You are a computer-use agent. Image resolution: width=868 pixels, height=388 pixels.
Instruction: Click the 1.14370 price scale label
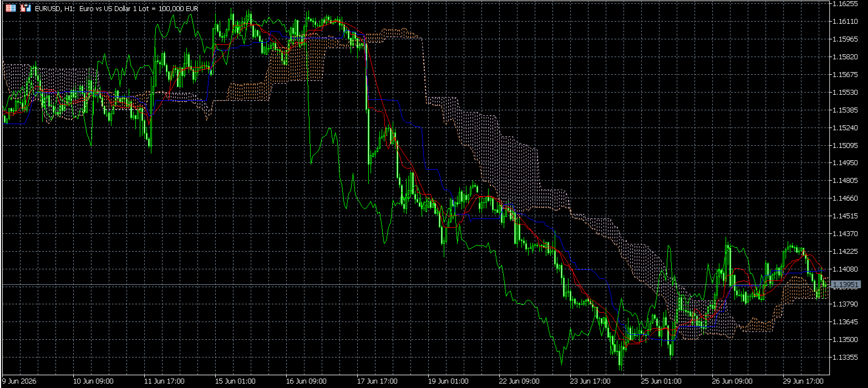pyautogui.click(x=846, y=233)
